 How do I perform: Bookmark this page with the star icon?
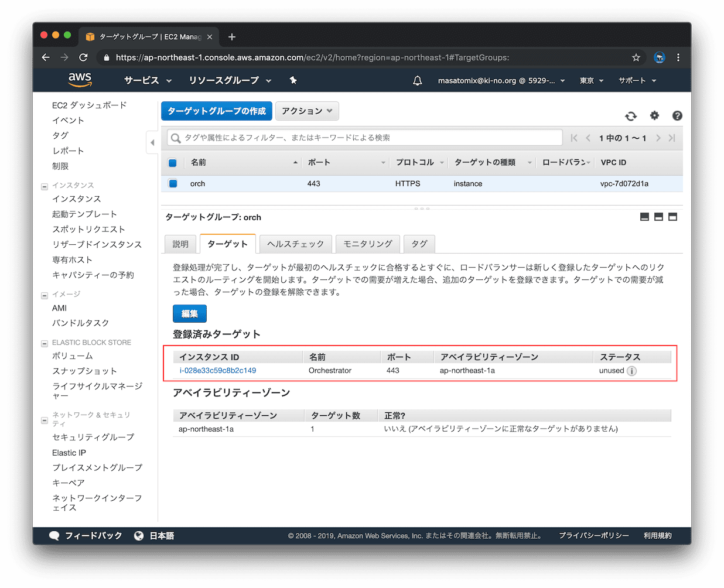[636, 57]
